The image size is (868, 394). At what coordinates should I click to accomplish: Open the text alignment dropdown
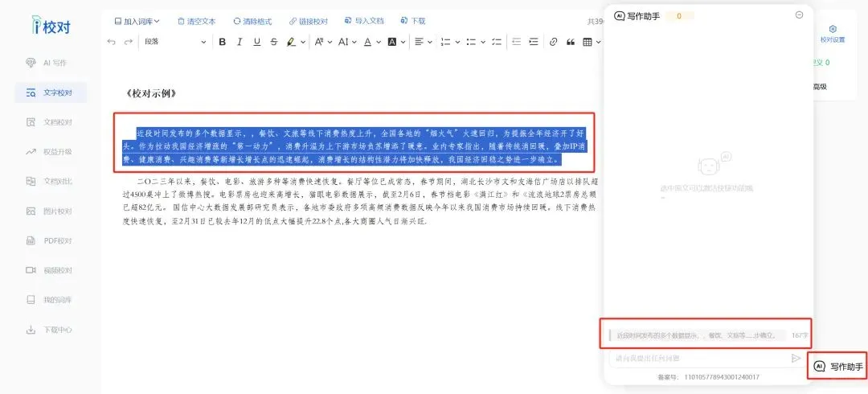423,42
